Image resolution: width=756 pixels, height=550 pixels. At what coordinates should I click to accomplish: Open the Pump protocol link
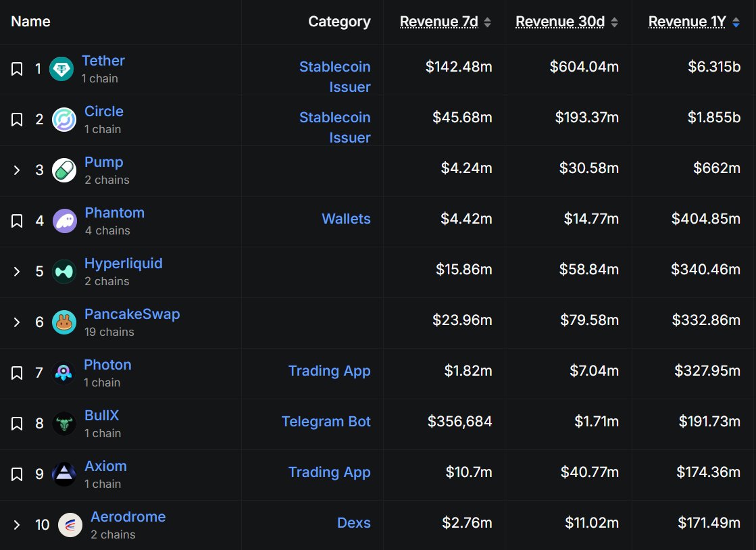[x=104, y=162]
